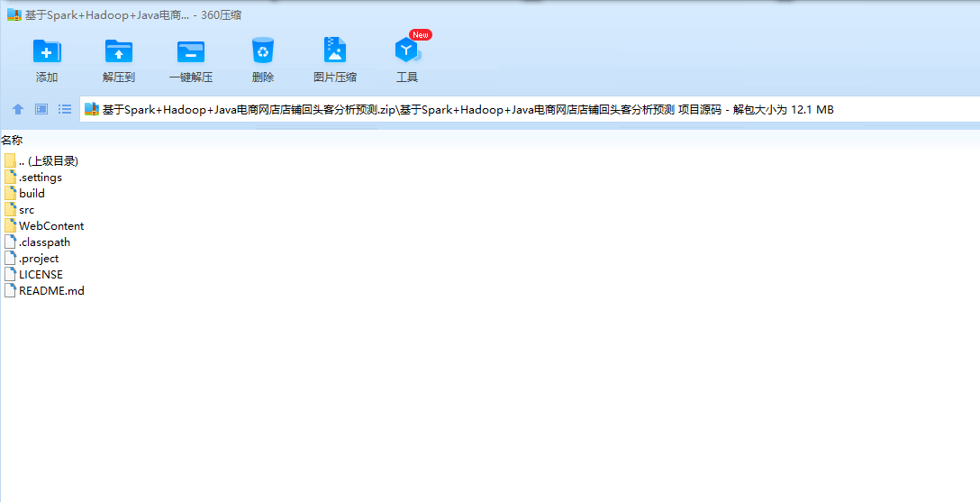Viewport: 980px width, 502px height.
Task: Click the window title '基于Spark+Hadoop+Java电商... - 360压缩'
Action: pos(133,15)
